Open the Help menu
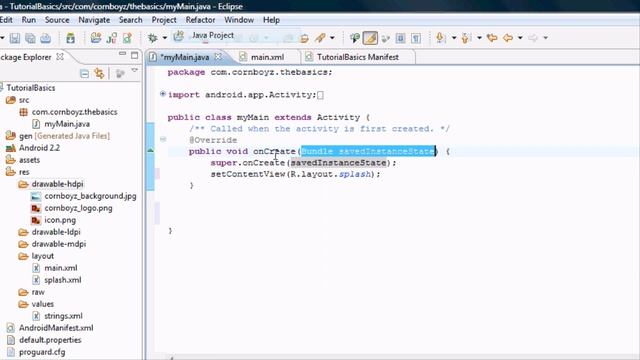 (x=271, y=20)
